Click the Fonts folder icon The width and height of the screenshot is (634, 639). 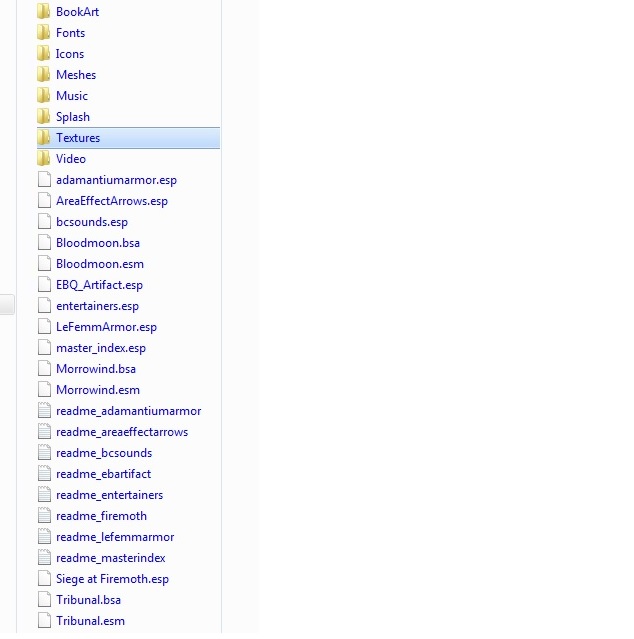point(44,33)
